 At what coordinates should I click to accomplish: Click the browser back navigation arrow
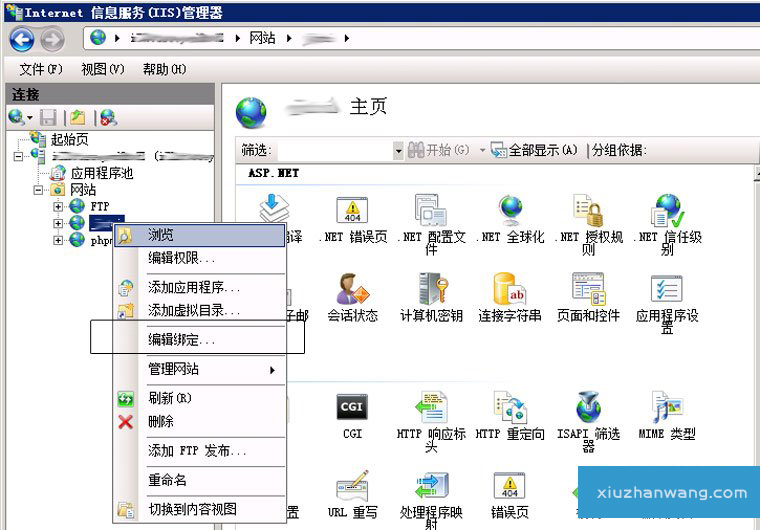tap(22, 39)
